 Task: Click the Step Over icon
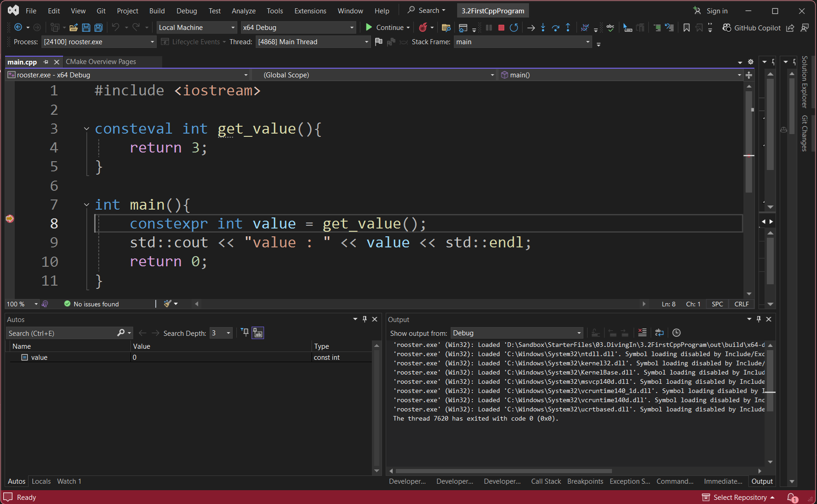click(x=555, y=28)
